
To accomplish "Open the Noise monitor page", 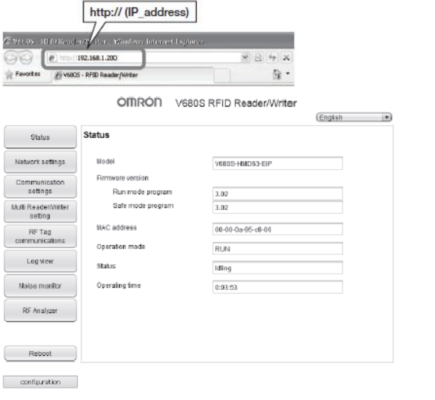I will [40, 286].
